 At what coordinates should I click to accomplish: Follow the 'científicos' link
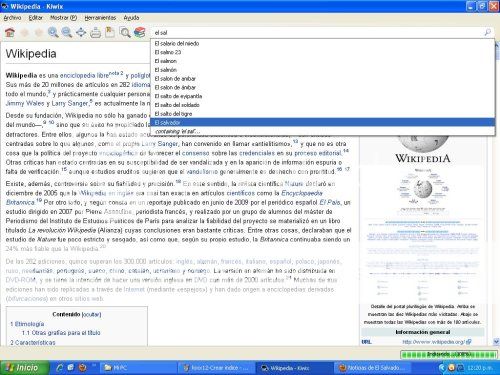click(240, 193)
